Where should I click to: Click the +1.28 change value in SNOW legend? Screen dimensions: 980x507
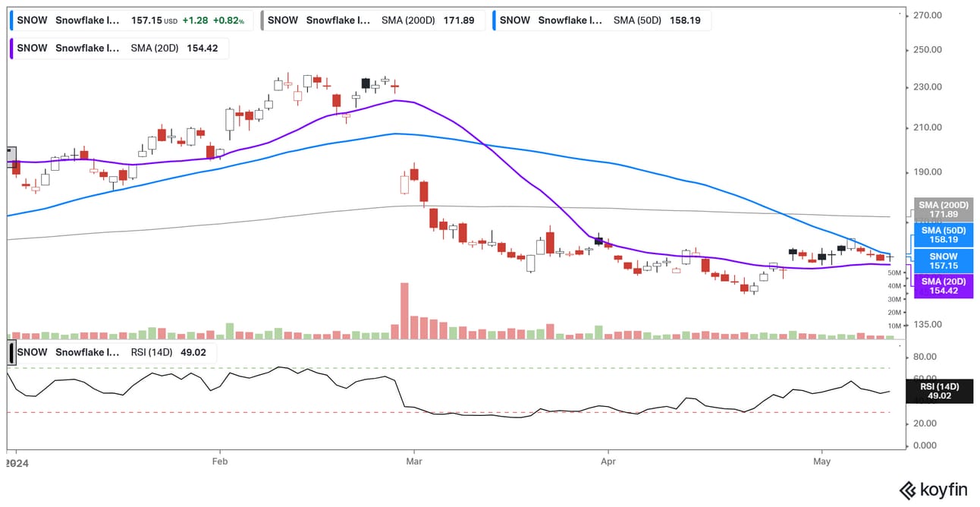(x=196, y=20)
